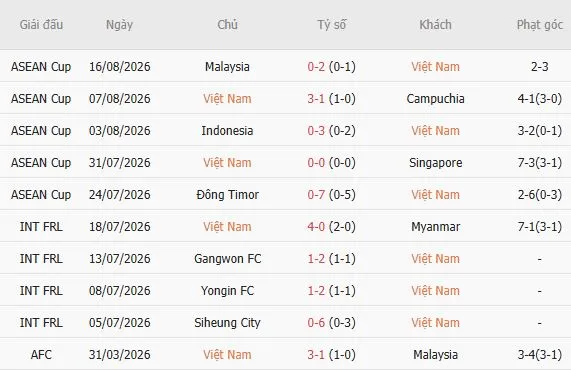Open the Indonesia team link
Screen dimensions: 571x370
tap(227, 131)
